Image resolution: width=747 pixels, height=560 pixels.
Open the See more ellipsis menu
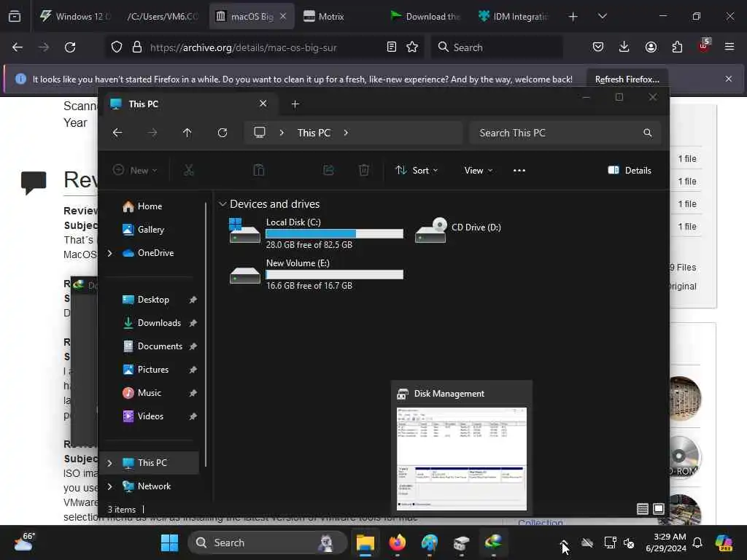click(519, 171)
